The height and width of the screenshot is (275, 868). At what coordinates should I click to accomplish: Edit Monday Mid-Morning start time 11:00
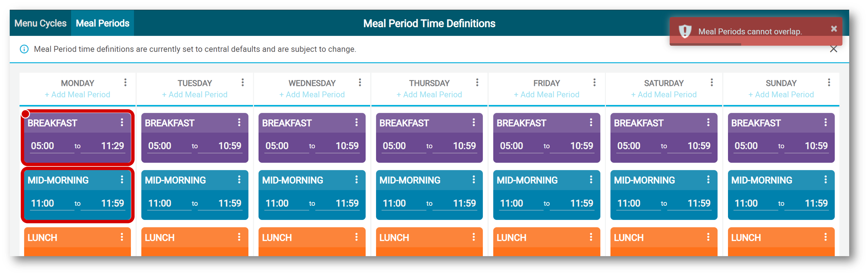point(52,204)
